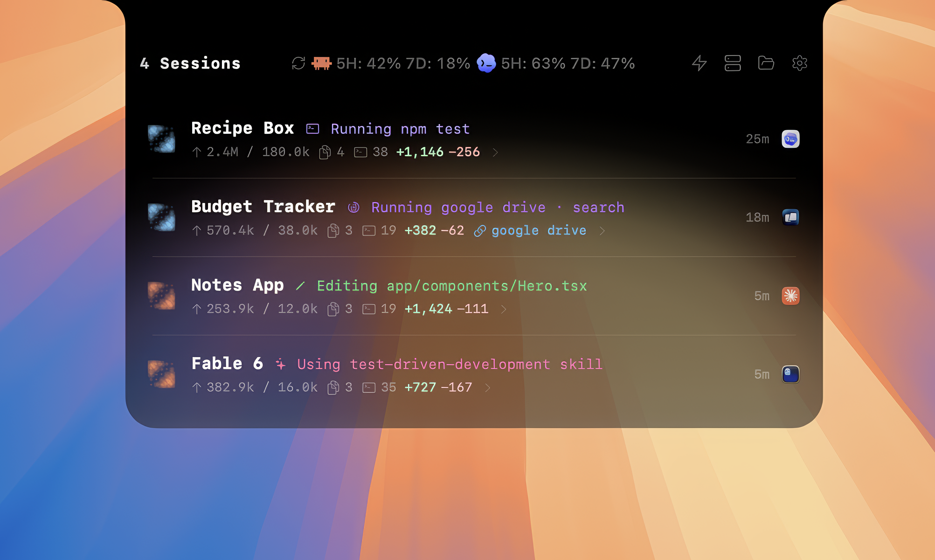The height and width of the screenshot is (560, 935).
Task: Click the 25m elapsed time
Action: point(757,139)
